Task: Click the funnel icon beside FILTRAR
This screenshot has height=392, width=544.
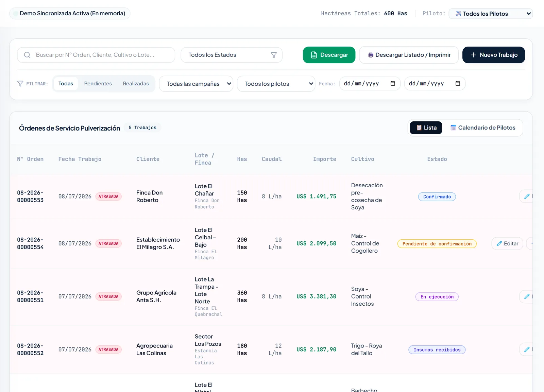Action: click(20, 84)
